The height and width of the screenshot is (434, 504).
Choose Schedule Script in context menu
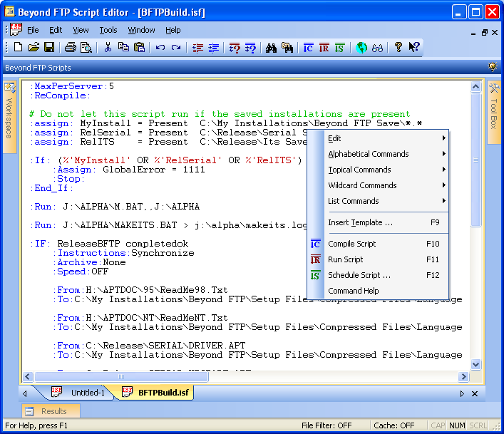click(379, 275)
